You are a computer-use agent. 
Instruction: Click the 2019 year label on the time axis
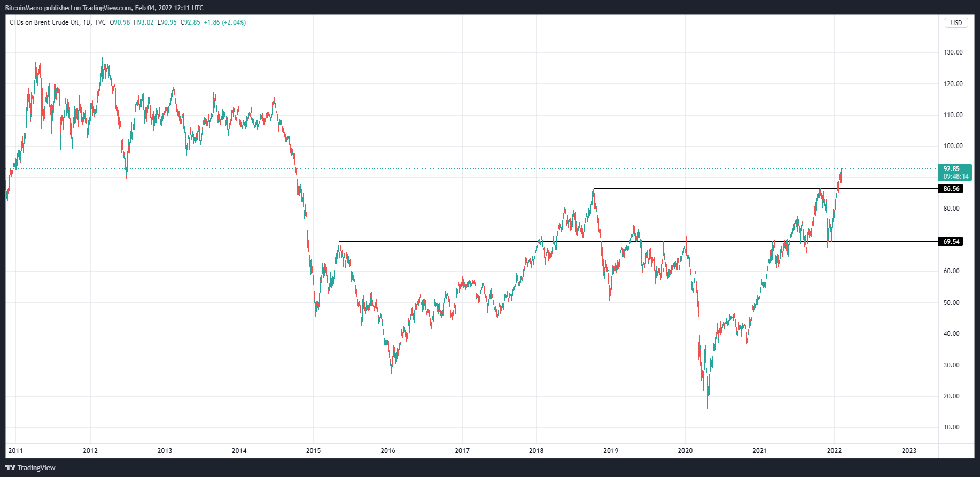(x=611, y=451)
